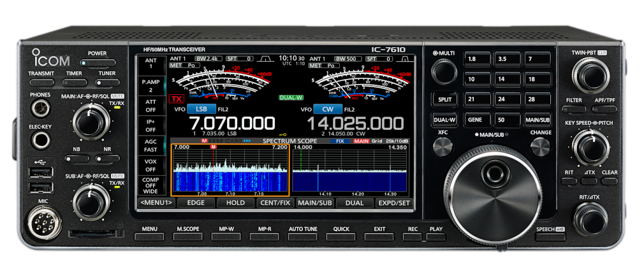This screenshot has width=644, height=268.
Task: Click the green DUAL-W indicator on the display
Action: coord(291,97)
